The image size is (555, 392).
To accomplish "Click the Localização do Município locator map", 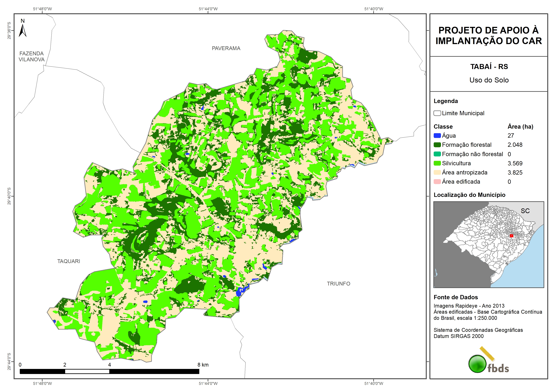I will click(x=489, y=244).
